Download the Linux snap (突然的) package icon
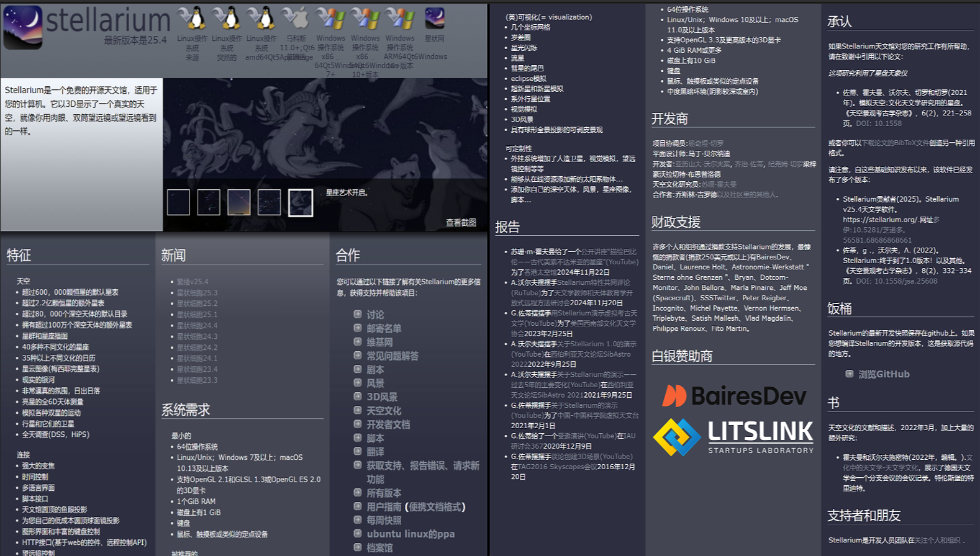 [x=227, y=18]
